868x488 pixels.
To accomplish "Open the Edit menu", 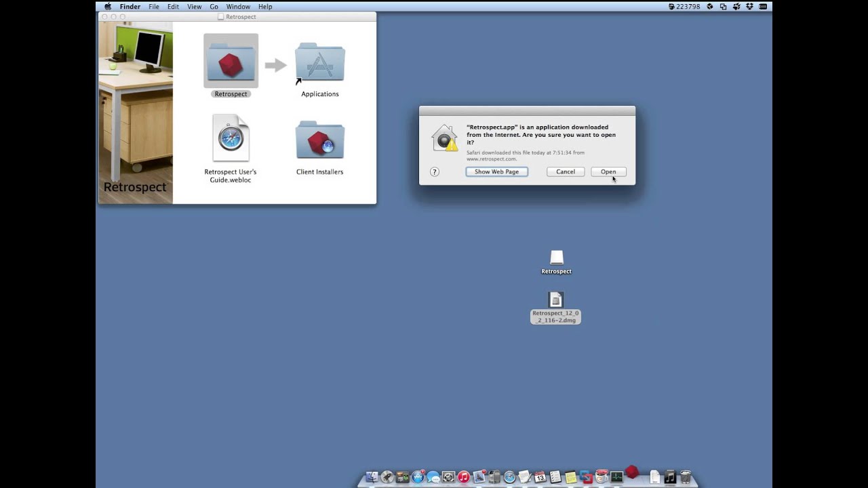I will pyautogui.click(x=174, y=6).
